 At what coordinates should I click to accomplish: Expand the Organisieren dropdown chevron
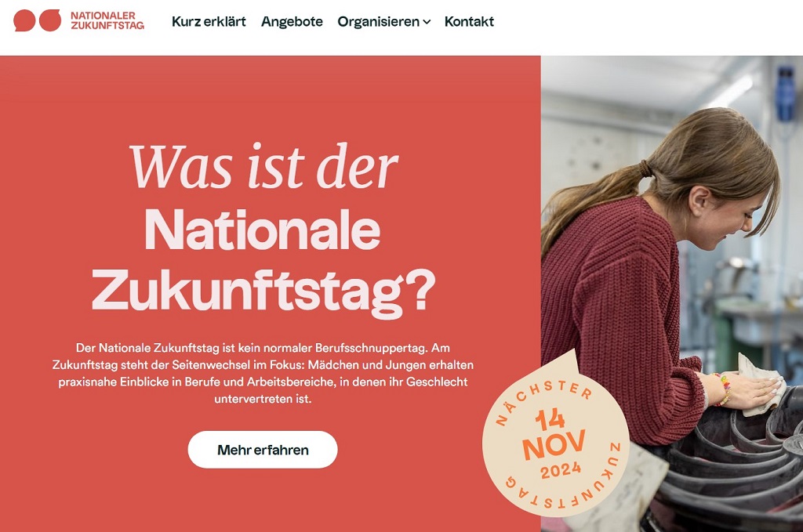[x=427, y=22]
